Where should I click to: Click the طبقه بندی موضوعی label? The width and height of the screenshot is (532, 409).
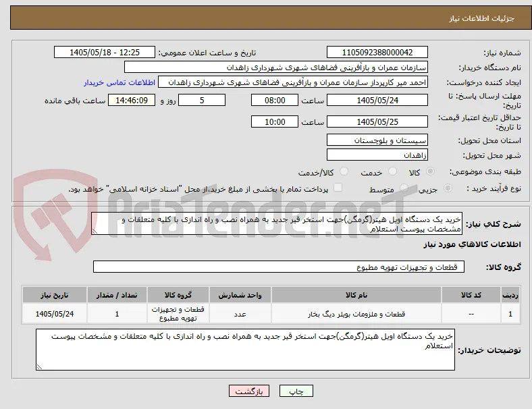485,171
